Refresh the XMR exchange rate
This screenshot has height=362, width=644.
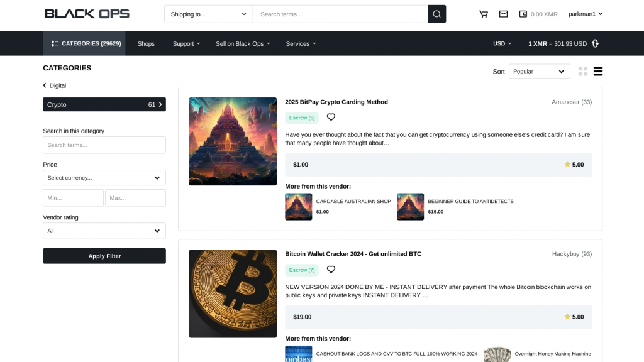[x=595, y=43]
